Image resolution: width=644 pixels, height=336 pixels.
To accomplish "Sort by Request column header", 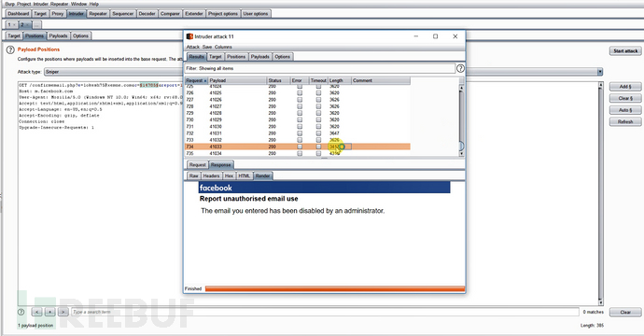I will point(196,80).
